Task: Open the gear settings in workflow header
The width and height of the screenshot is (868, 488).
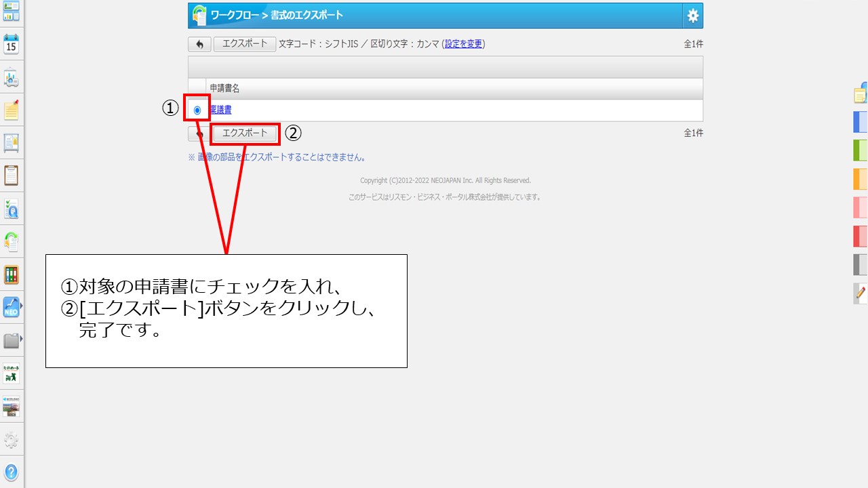Action: coord(692,16)
